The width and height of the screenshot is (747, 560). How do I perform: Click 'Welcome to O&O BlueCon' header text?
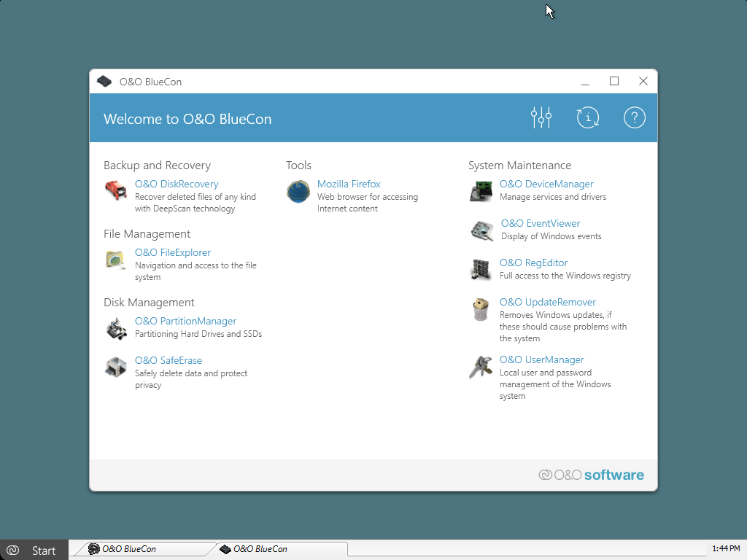coord(187,119)
